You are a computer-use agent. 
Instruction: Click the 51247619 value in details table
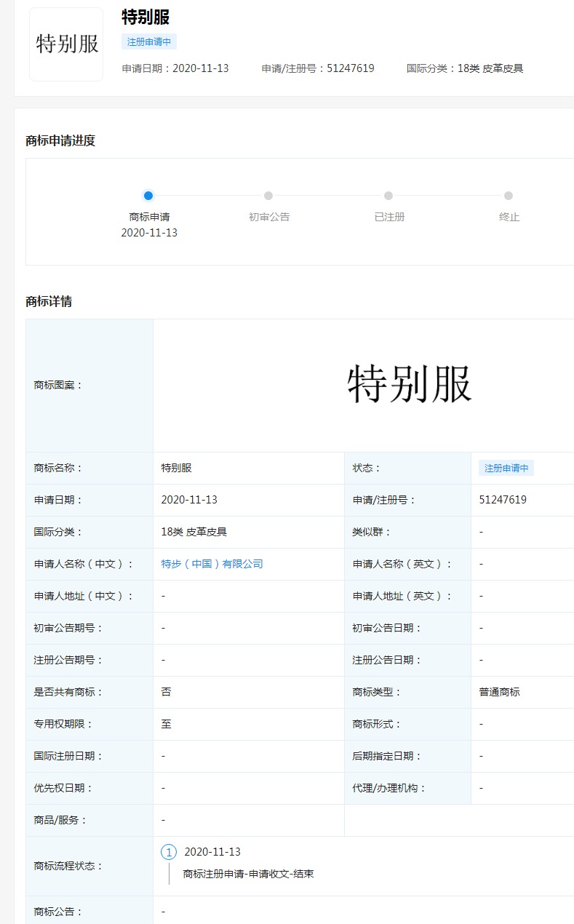(x=503, y=500)
